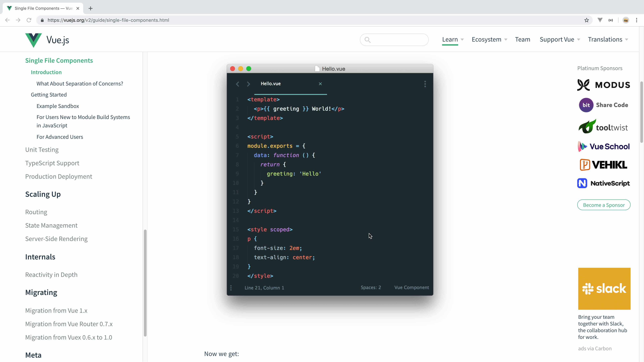This screenshot has height=362, width=644.
Task: Click the site search field
Action: point(394,40)
